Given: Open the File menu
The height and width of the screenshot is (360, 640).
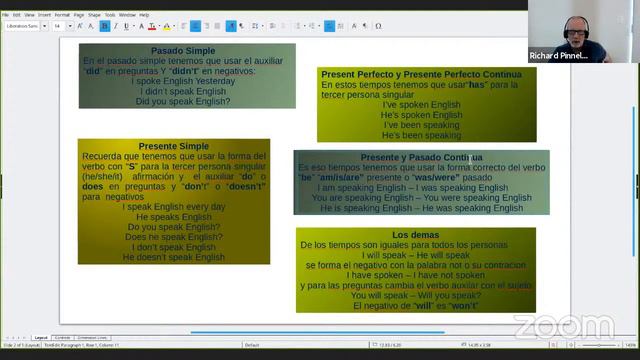Looking at the screenshot, I should (5, 15).
